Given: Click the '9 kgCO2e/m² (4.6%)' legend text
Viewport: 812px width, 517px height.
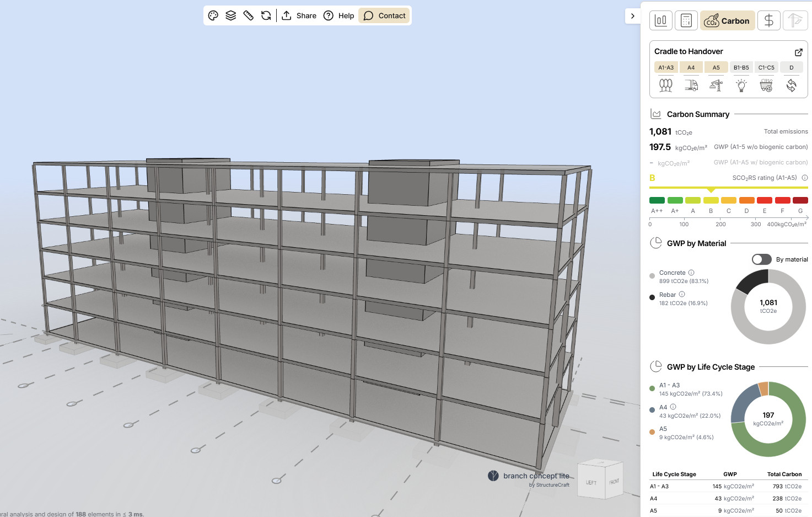Looking at the screenshot, I should pos(686,438).
